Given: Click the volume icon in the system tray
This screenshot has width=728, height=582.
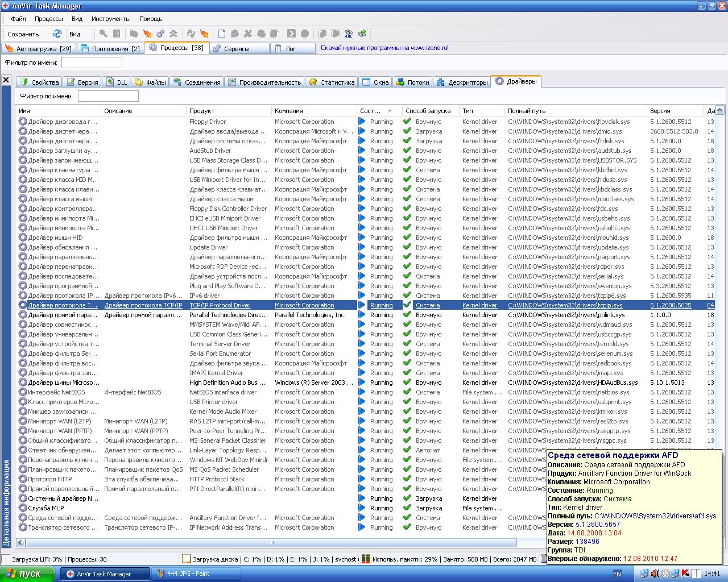Looking at the screenshot, I should pyautogui.click(x=655, y=573).
